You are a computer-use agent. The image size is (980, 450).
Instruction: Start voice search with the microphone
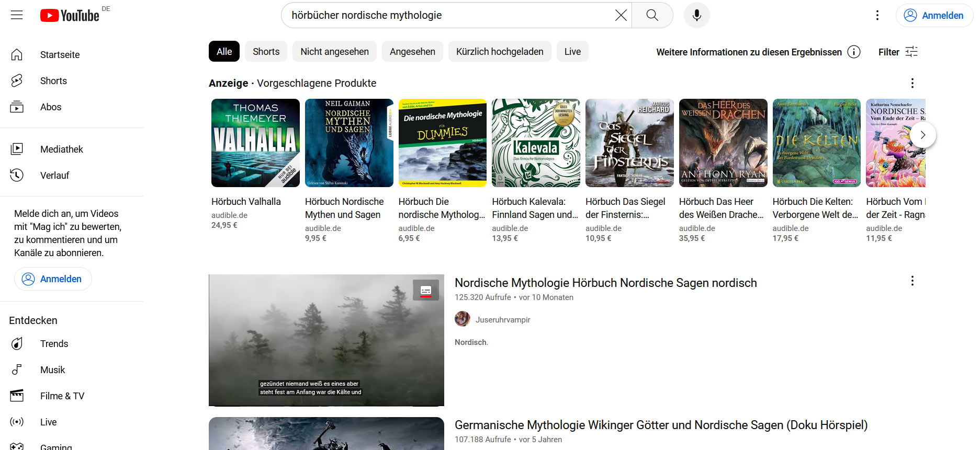pyautogui.click(x=696, y=15)
